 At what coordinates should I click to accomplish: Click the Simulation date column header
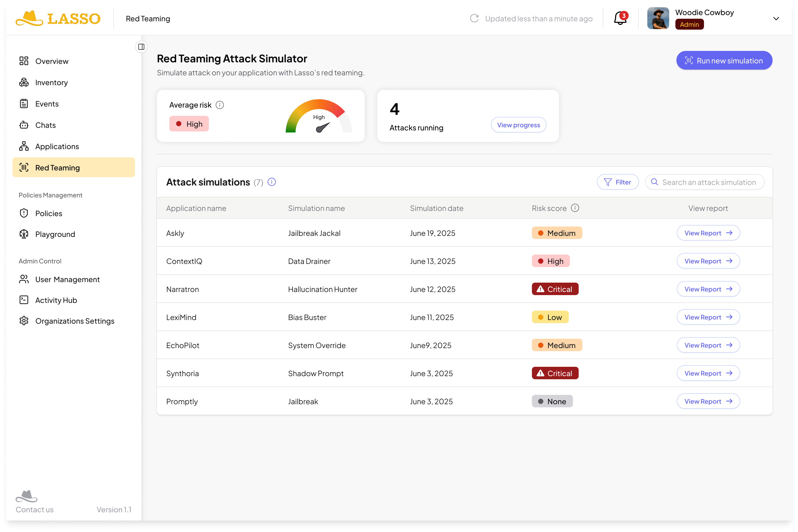click(436, 208)
